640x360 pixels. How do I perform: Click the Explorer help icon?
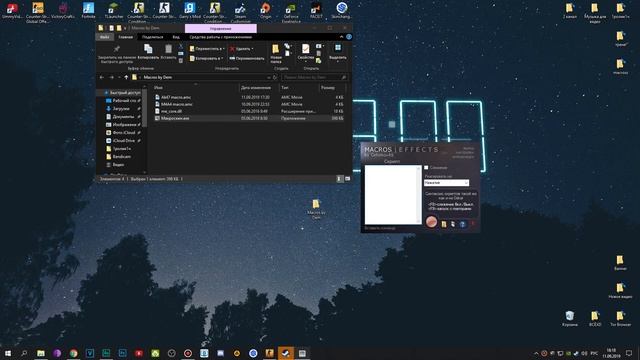click(x=349, y=37)
